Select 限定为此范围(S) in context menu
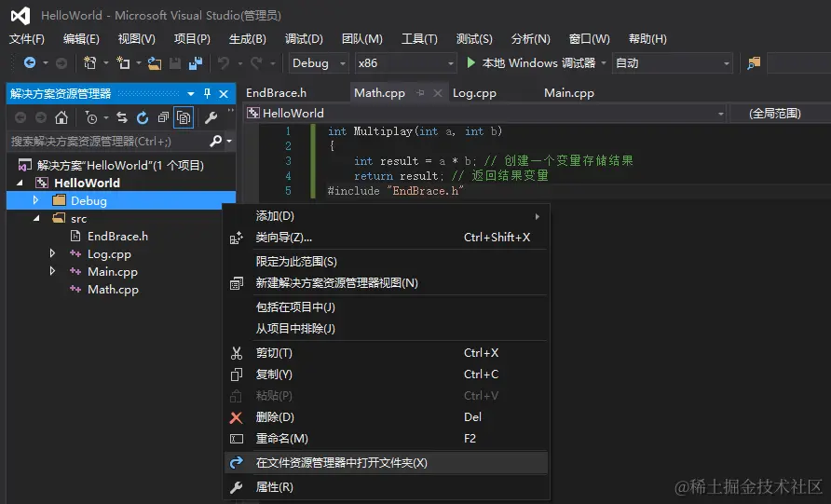831x504 pixels. click(387, 261)
